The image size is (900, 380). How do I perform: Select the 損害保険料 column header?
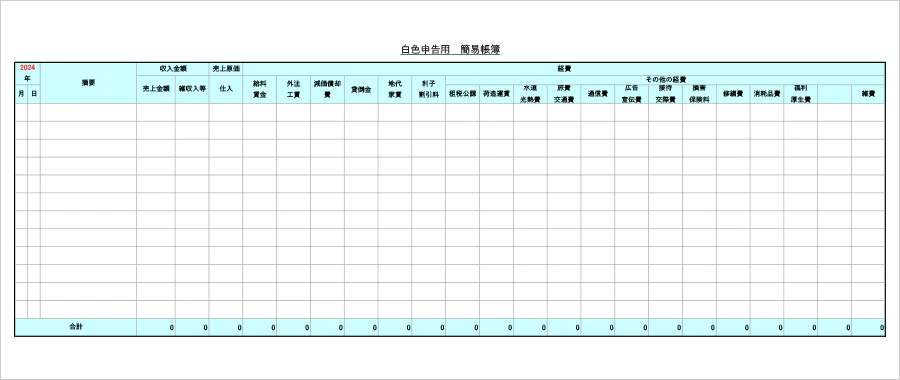point(699,94)
